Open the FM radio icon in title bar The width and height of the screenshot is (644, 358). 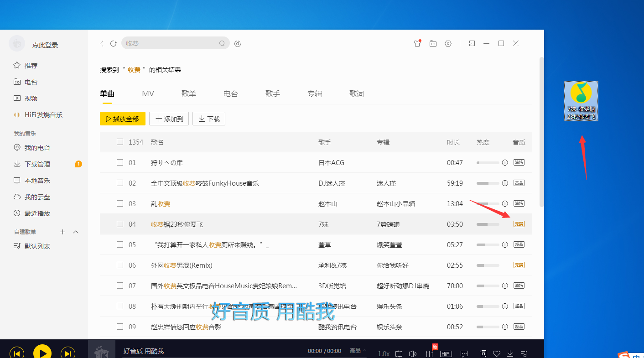433,43
